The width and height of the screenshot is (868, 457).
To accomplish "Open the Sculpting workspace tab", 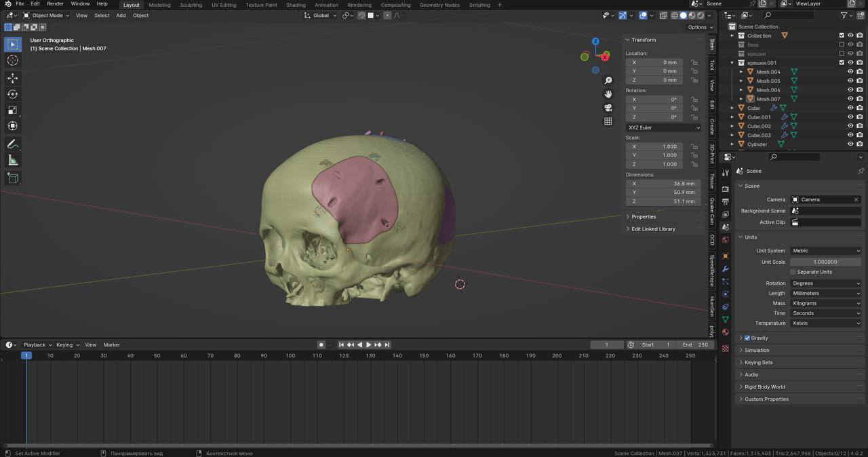I will point(191,5).
